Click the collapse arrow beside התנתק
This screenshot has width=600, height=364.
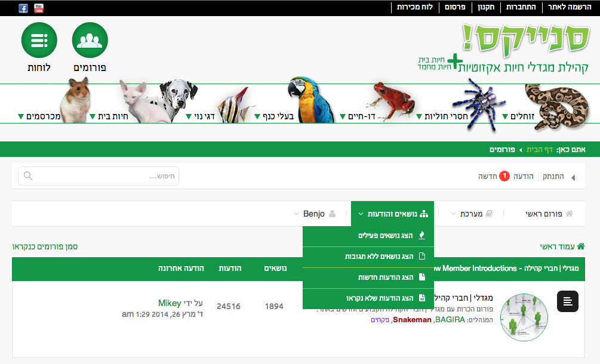pyautogui.click(x=573, y=177)
